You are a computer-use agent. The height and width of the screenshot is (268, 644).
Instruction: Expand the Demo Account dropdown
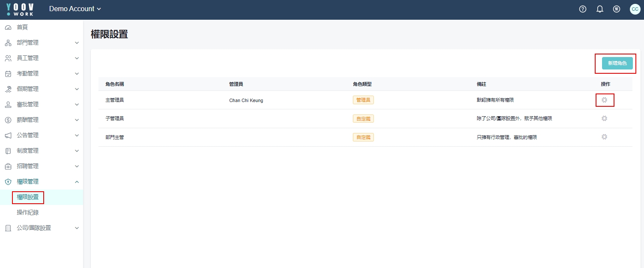point(75,9)
